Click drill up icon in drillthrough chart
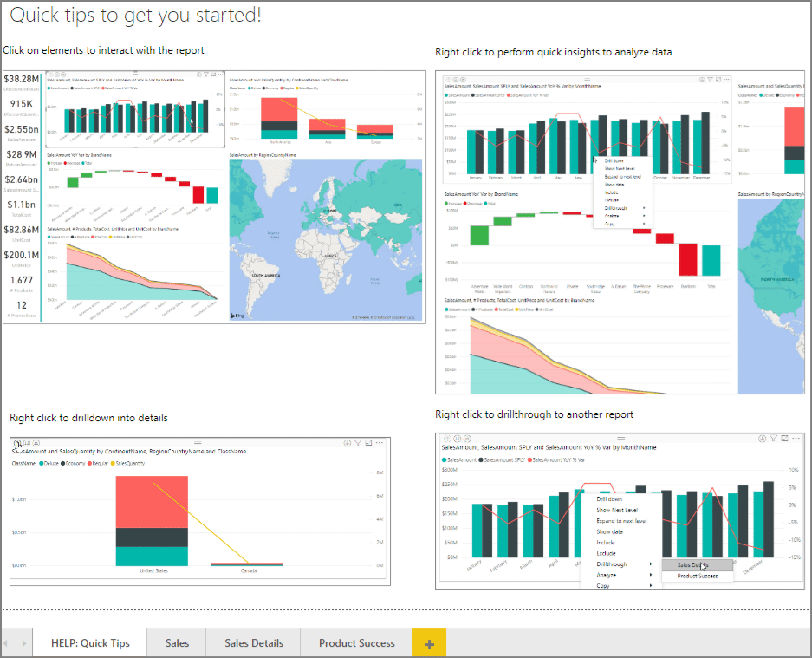The width and height of the screenshot is (812, 658). coord(448,439)
